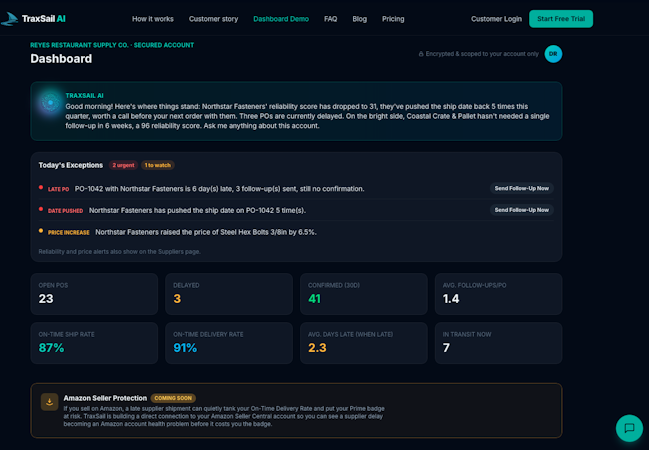Send follow-up now for date pushed alert
Screen dimensions: 649x450
point(522,210)
